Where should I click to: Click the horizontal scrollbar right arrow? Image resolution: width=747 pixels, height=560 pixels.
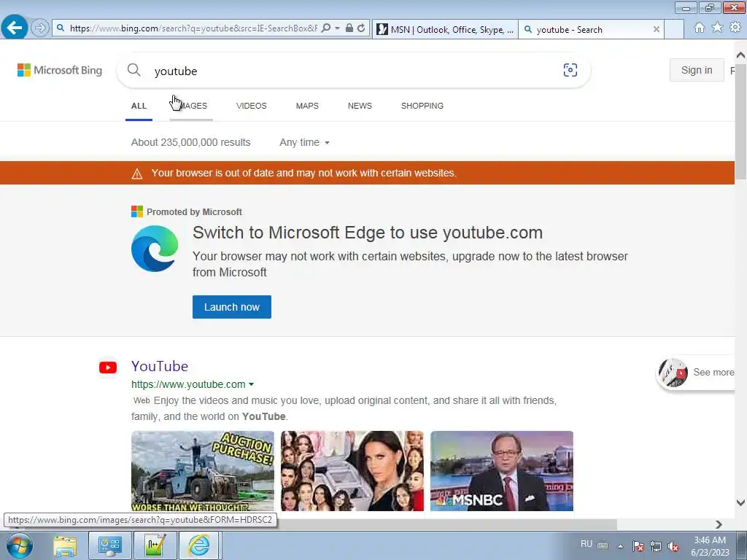click(x=719, y=524)
